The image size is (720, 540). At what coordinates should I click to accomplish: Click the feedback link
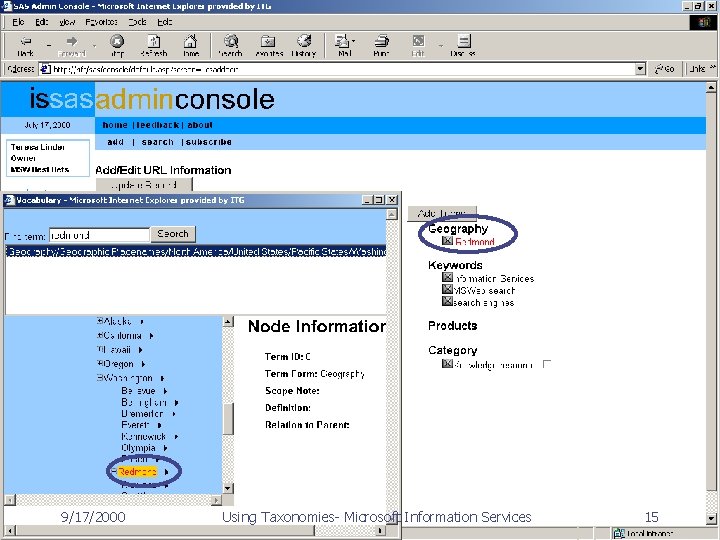pyautogui.click(x=158, y=125)
